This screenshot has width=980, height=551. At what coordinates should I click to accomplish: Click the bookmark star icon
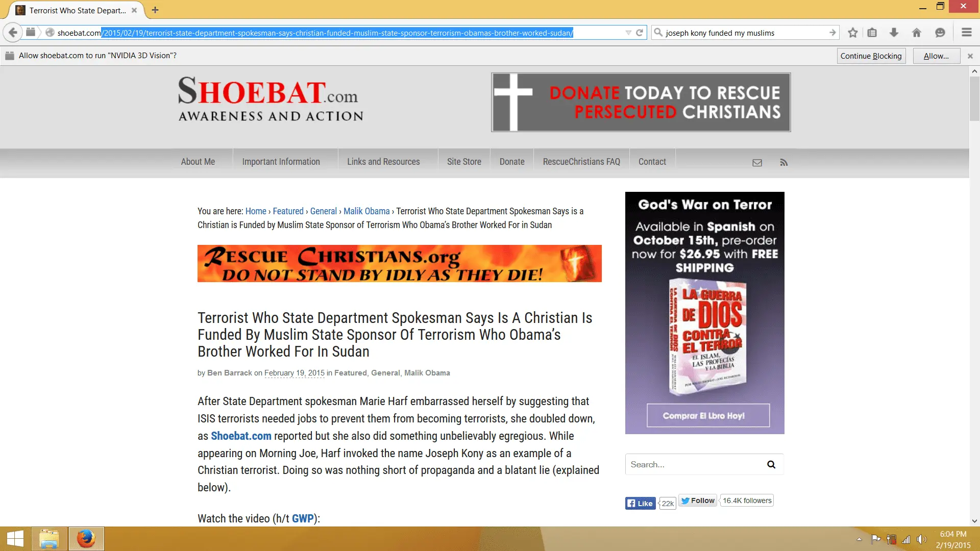[x=852, y=33]
